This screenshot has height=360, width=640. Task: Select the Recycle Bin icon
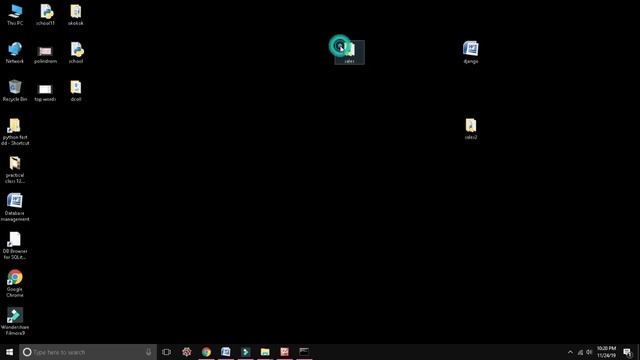click(x=15, y=91)
